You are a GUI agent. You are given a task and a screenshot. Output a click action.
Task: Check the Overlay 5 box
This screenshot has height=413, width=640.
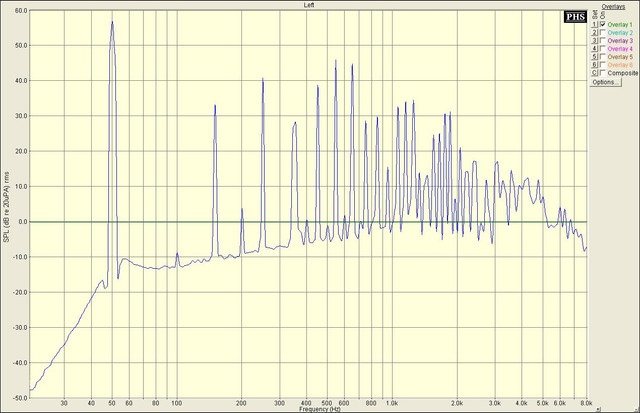click(x=602, y=57)
